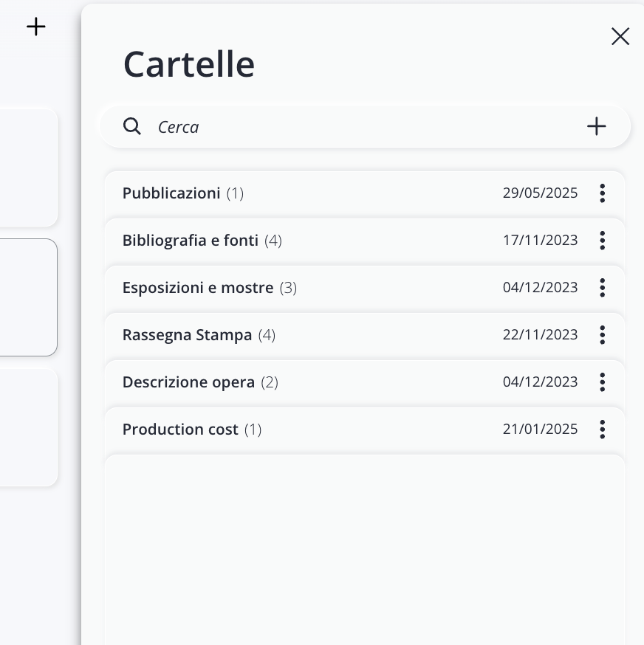Open the Bibliografia e fonti folder
Viewport: 644px width, 645px height.
[191, 241]
